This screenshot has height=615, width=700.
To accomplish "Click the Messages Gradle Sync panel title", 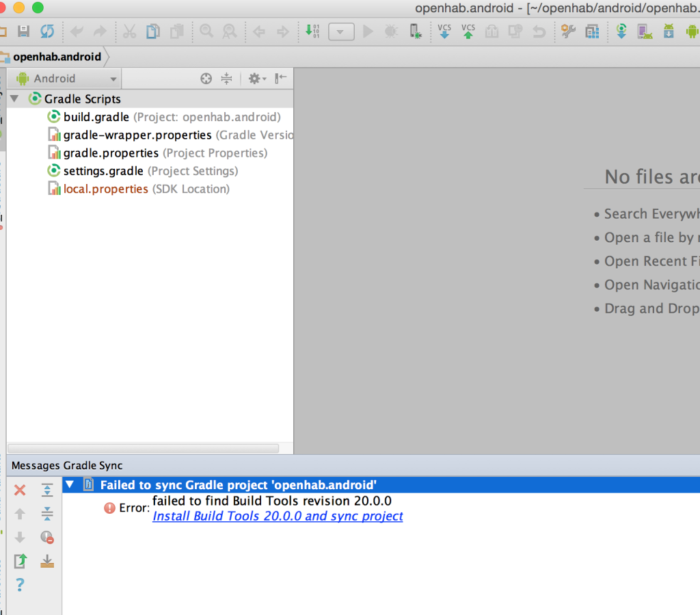I will coord(67,465).
